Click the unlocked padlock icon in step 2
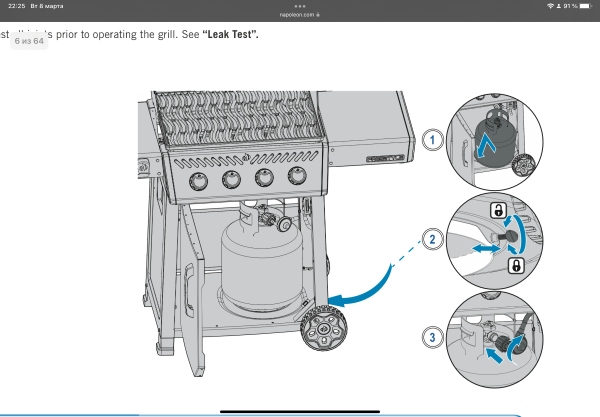 click(497, 211)
